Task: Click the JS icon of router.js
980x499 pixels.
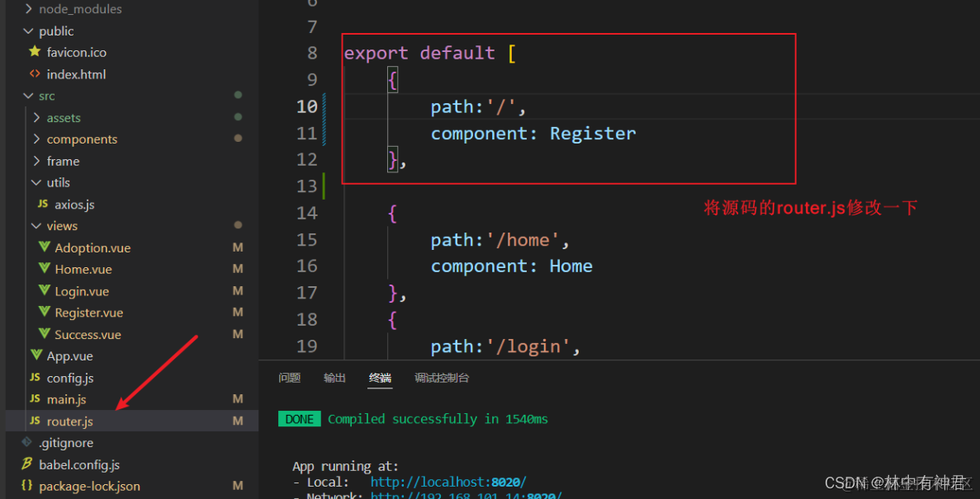Action: 35,421
